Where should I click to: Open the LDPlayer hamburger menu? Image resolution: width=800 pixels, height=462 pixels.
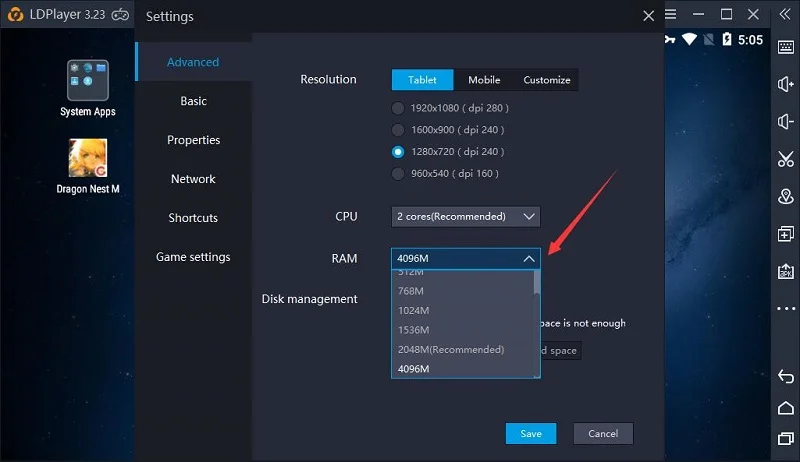coord(671,14)
